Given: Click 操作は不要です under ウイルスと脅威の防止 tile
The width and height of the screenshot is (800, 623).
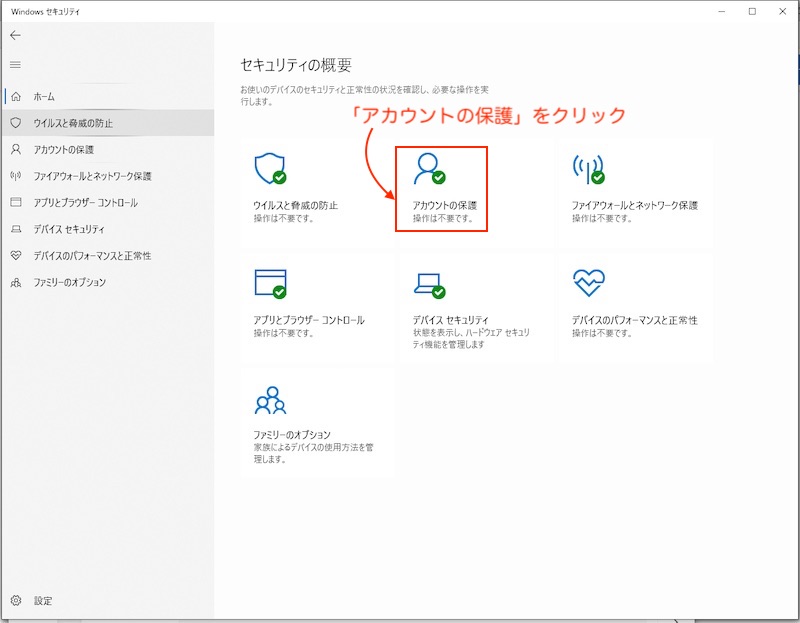Looking at the screenshot, I should [284, 218].
